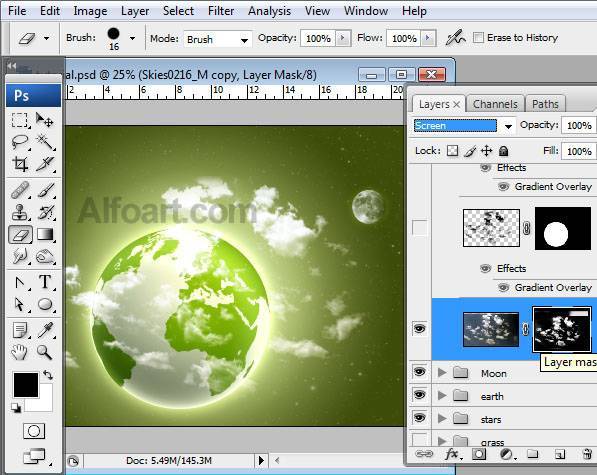
Task: Reset default foreground and background colors
Action: click(x=16, y=408)
